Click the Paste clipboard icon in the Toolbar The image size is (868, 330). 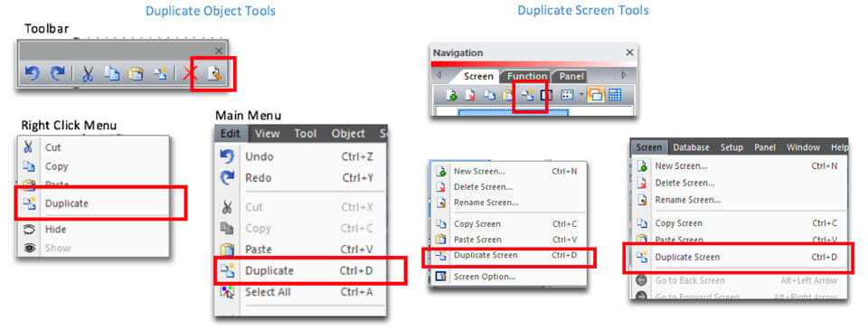[136, 73]
